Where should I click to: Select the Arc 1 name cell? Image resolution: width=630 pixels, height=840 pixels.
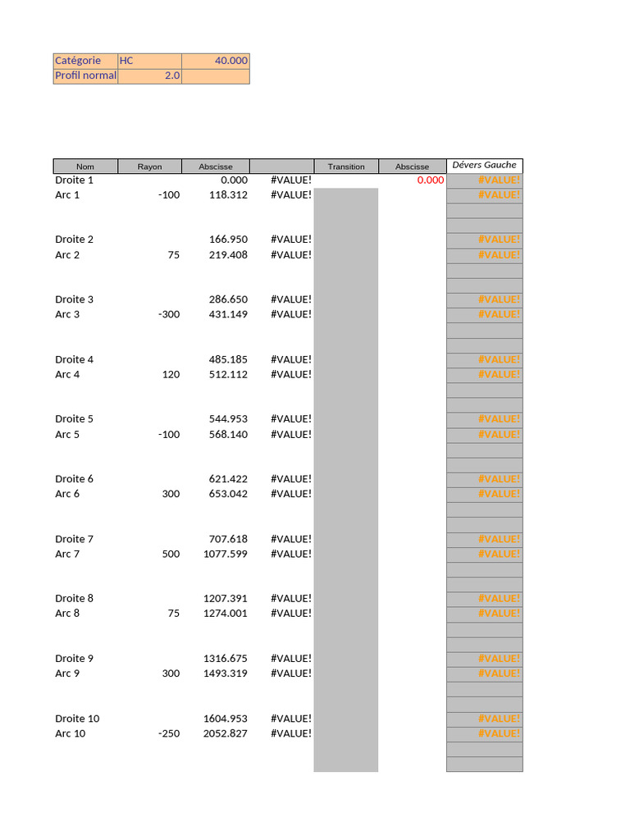[67, 195]
